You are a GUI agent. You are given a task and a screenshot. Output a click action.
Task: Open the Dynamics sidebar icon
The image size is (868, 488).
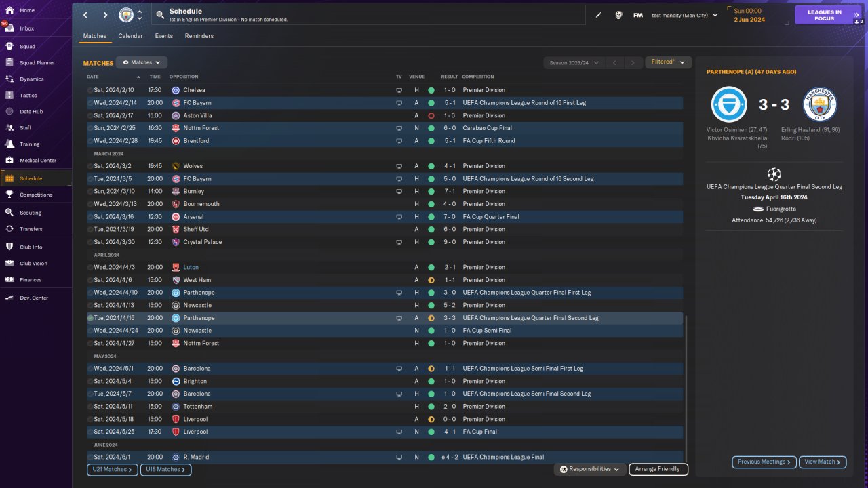coord(9,79)
